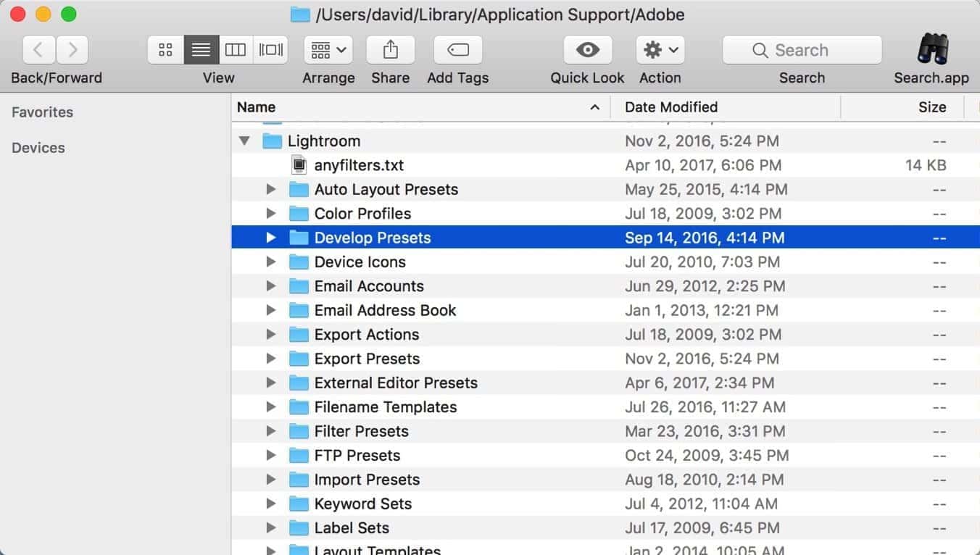Expand the Label Sets folder
Screen dimensions: 980x555
(x=271, y=527)
